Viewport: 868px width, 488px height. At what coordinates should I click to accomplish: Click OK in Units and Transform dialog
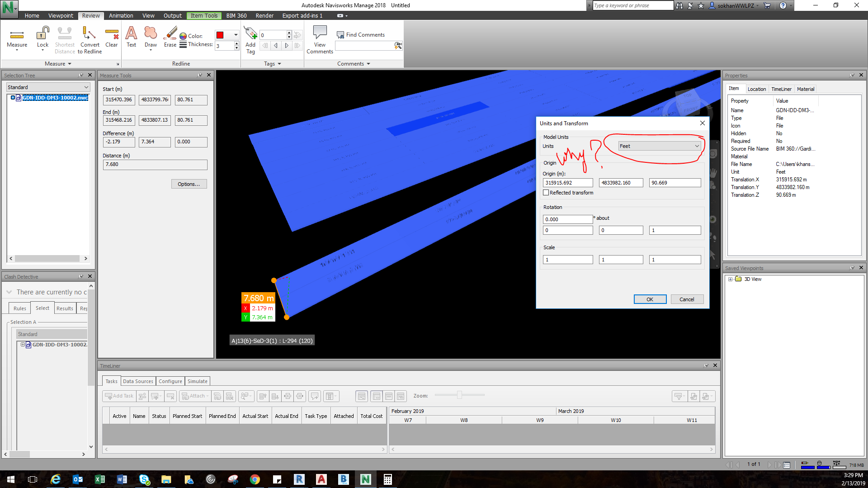pos(650,299)
